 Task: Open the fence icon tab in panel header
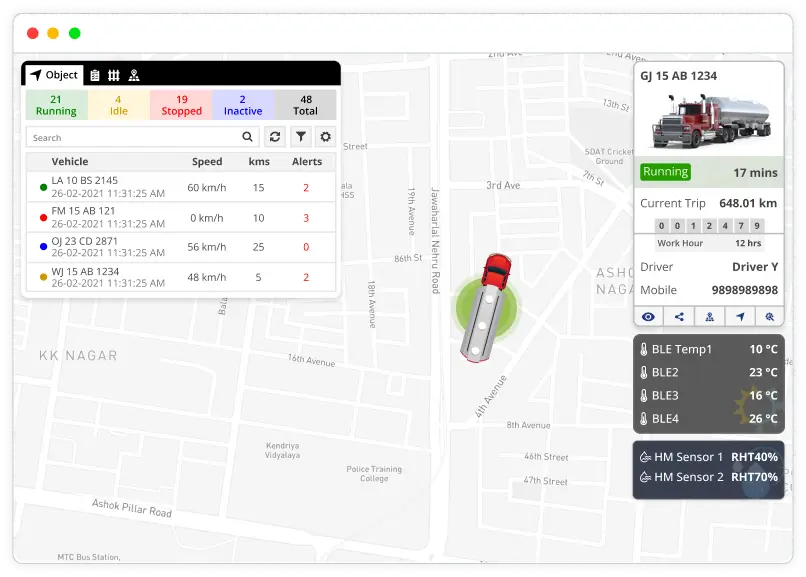coord(114,75)
